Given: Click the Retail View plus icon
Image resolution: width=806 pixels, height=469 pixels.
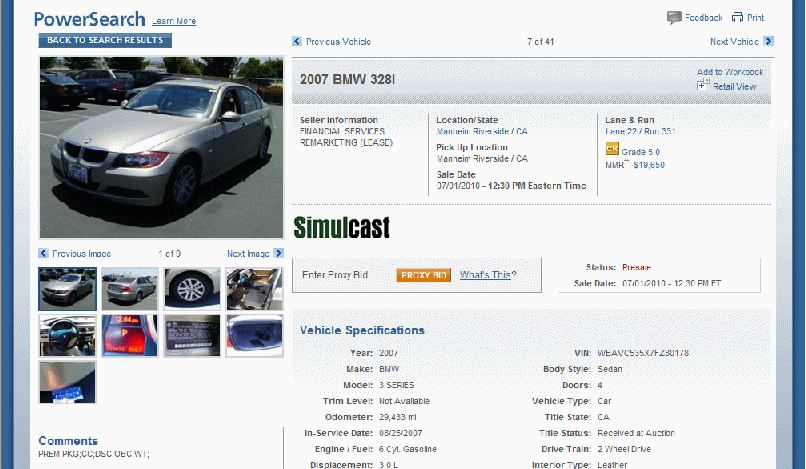Looking at the screenshot, I should point(703,85).
